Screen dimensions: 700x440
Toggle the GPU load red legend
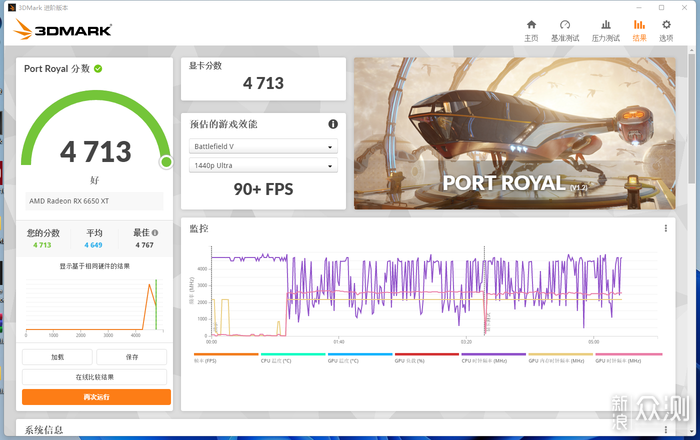[427, 354]
